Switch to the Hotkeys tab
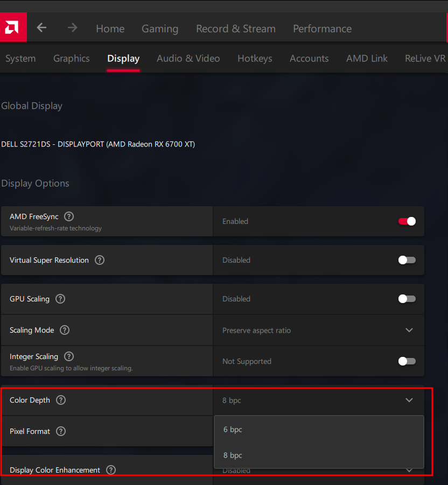Image resolution: width=448 pixels, height=485 pixels. click(x=255, y=59)
